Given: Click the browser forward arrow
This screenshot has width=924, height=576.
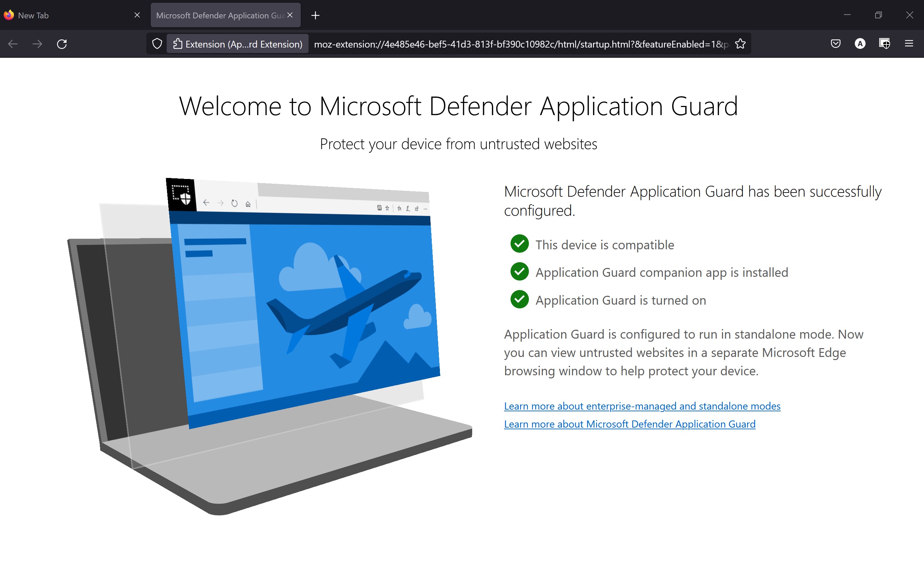Looking at the screenshot, I should [x=37, y=44].
